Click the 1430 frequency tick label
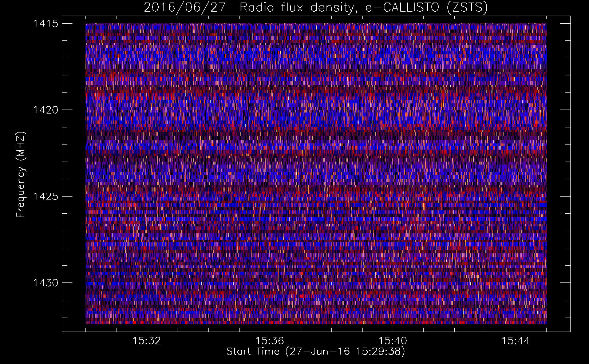 (x=46, y=283)
